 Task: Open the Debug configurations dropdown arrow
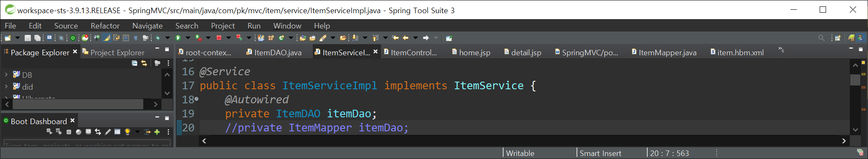click(167, 38)
